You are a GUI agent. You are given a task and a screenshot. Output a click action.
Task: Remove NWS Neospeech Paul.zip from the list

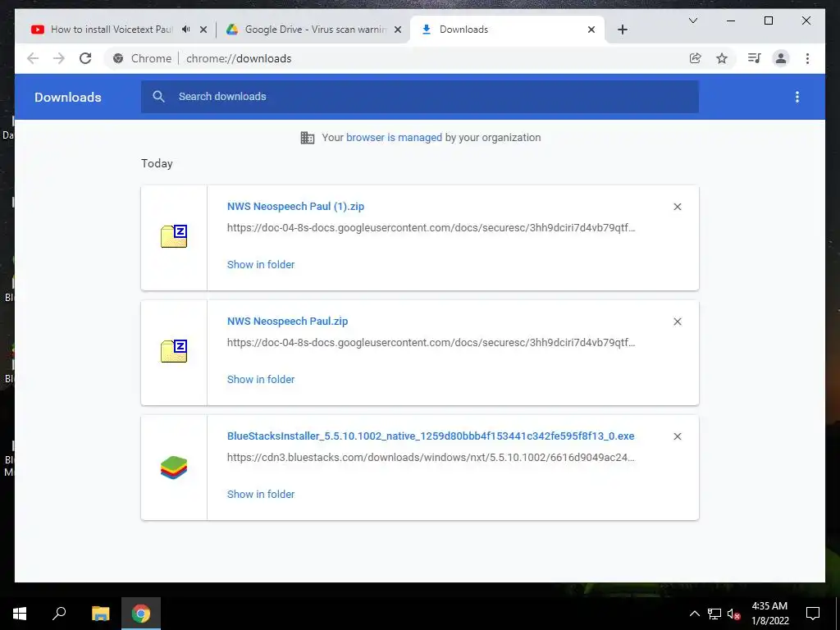pyautogui.click(x=678, y=322)
